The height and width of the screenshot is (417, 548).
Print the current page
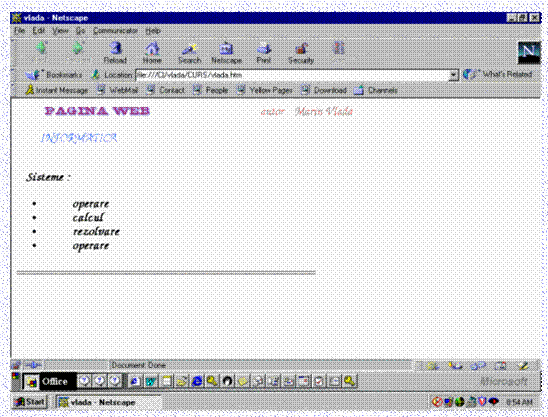point(264,52)
